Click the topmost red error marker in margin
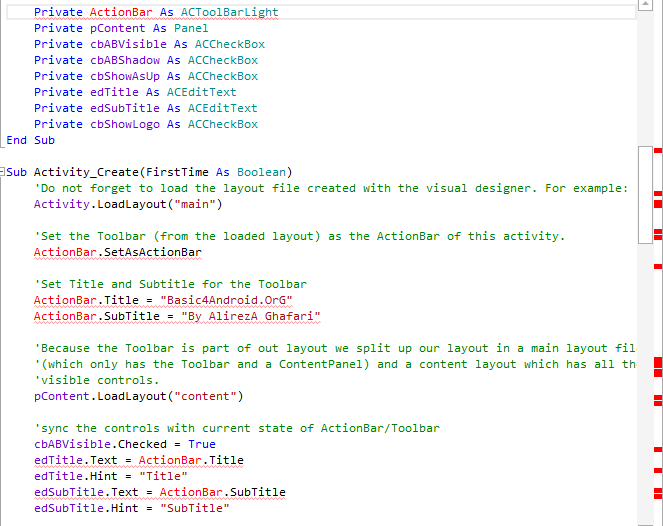 [x=657, y=150]
